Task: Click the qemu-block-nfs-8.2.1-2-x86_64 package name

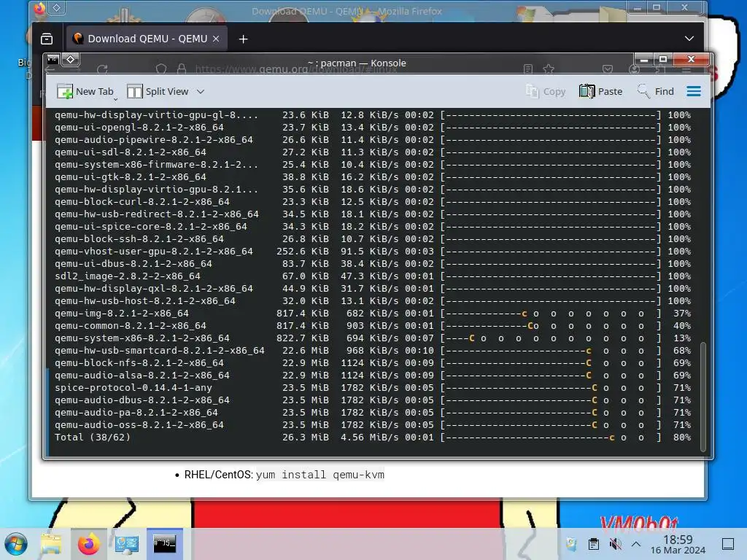Action: [139, 363]
